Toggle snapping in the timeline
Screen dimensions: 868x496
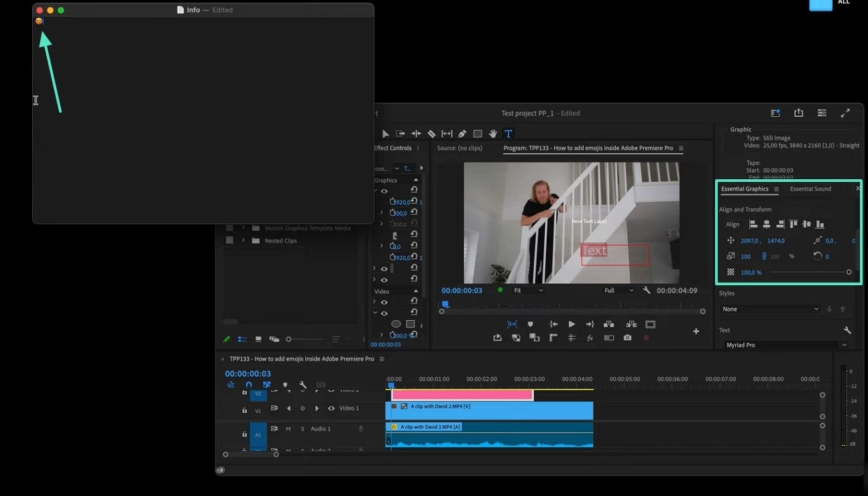(248, 385)
